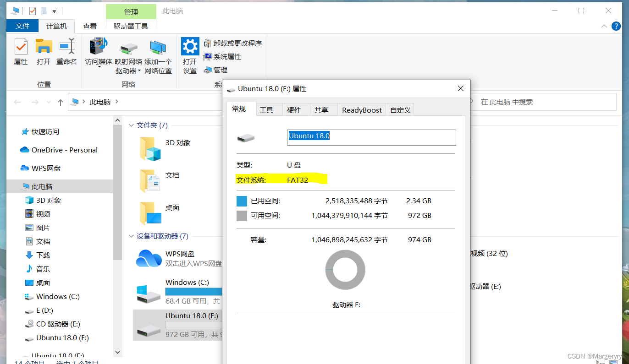Click 此电脑 in the address bar
This screenshot has height=364, width=629.
click(100, 102)
